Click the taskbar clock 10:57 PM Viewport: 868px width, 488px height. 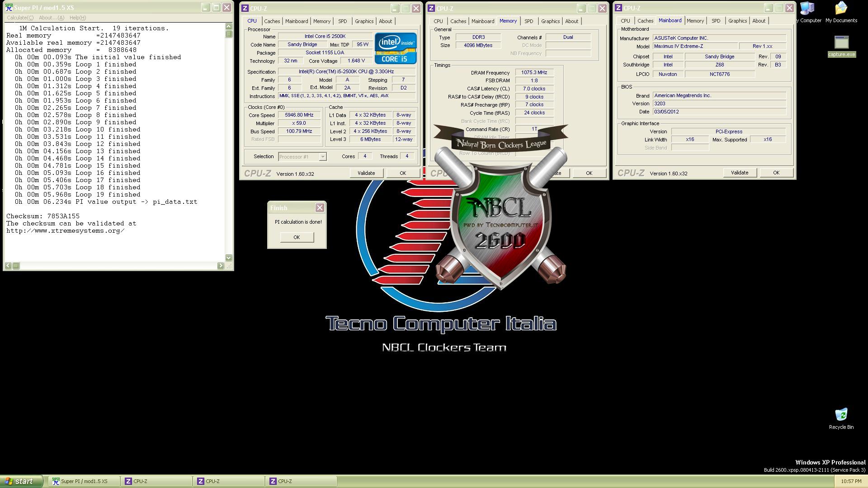pos(851,482)
